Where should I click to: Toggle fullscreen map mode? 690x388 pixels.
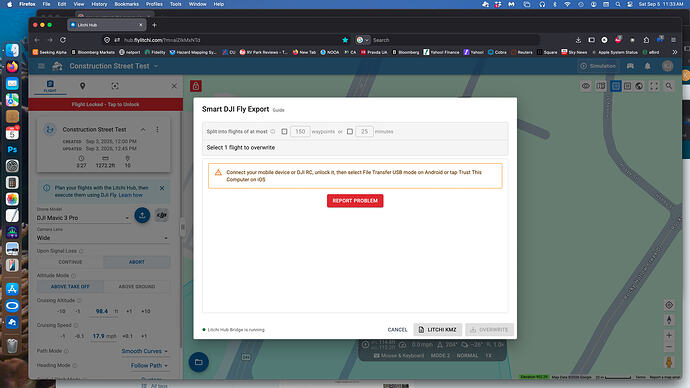[x=654, y=86]
